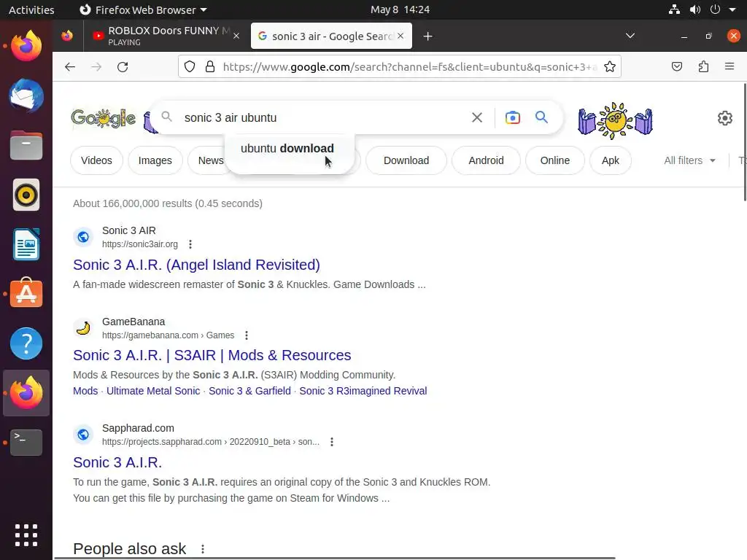
Task: Filter results by Images
Action: tap(155, 160)
